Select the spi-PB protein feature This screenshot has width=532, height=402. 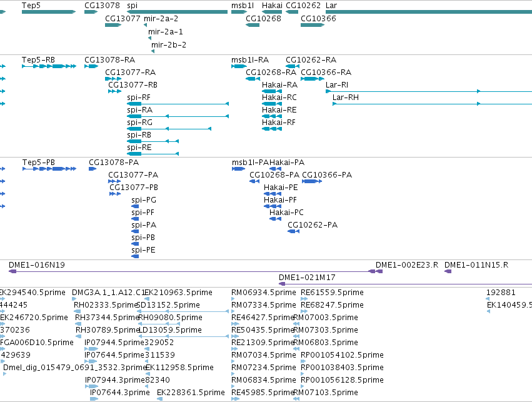pyautogui.click(x=135, y=244)
